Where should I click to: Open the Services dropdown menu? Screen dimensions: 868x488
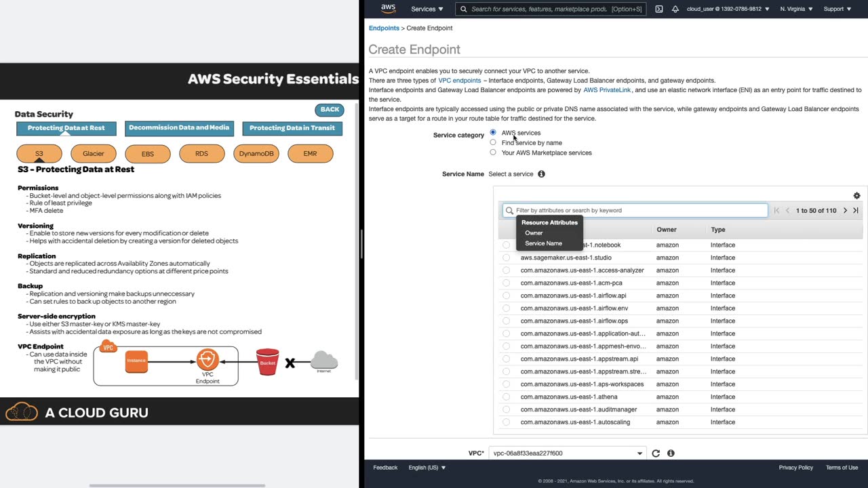(x=427, y=9)
